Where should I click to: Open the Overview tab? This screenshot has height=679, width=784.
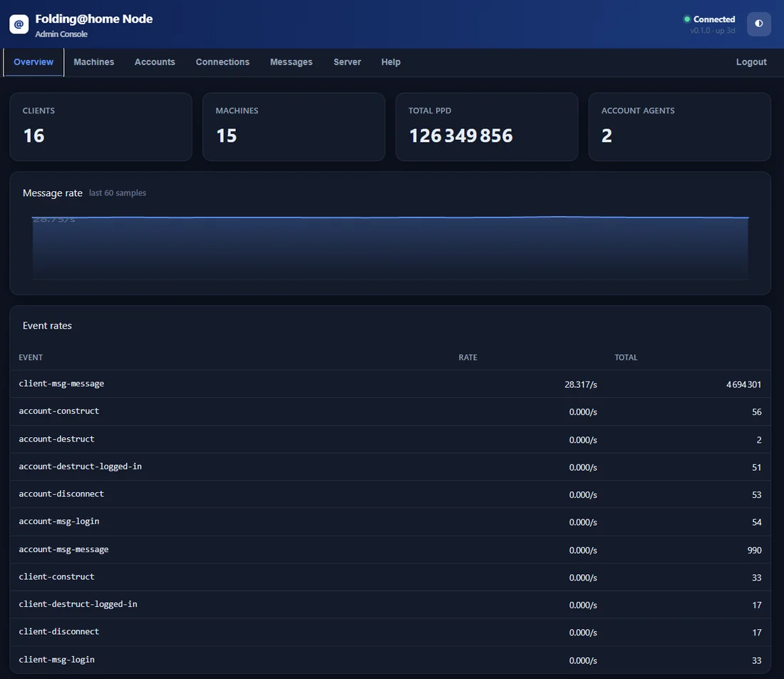(33, 62)
